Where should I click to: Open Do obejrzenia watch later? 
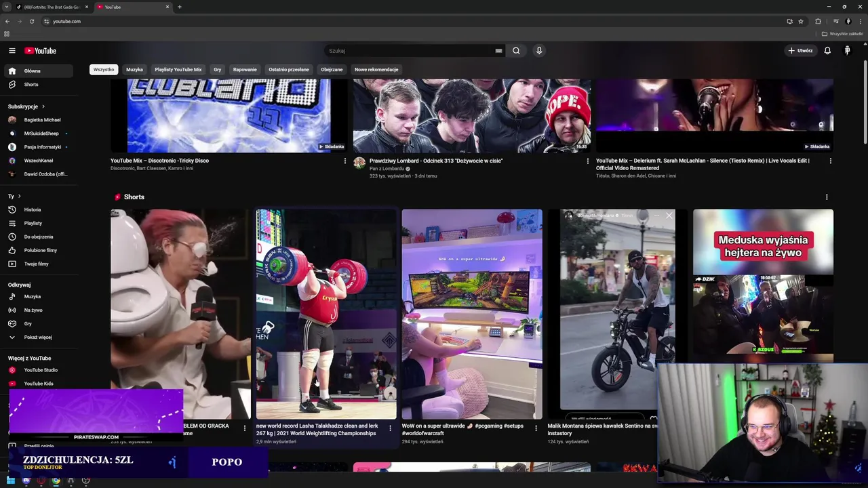pyautogui.click(x=39, y=237)
